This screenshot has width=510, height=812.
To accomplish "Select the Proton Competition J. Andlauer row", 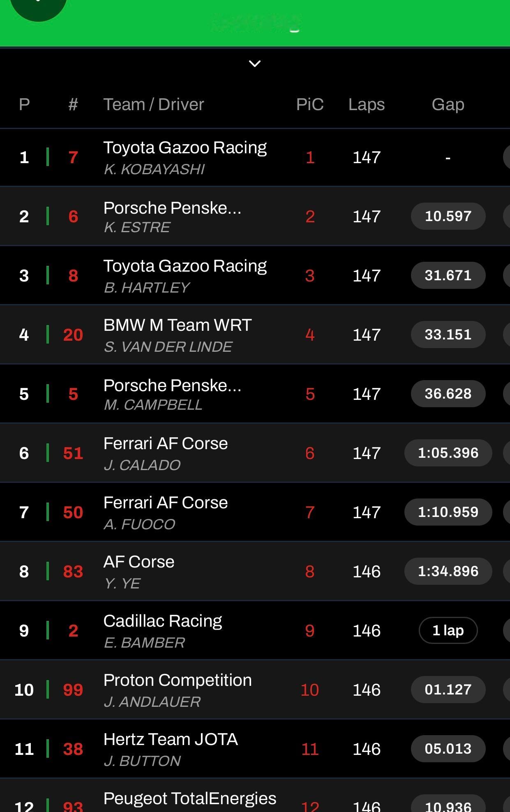I will coord(177,690).
